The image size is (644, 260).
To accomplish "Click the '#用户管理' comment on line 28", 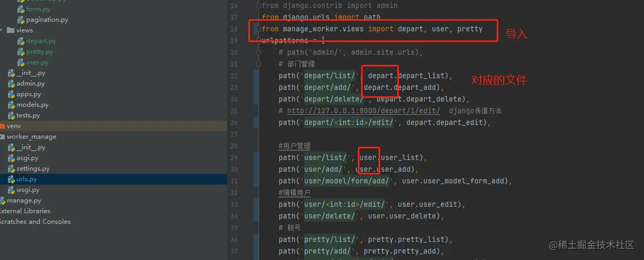I will (294, 146).
